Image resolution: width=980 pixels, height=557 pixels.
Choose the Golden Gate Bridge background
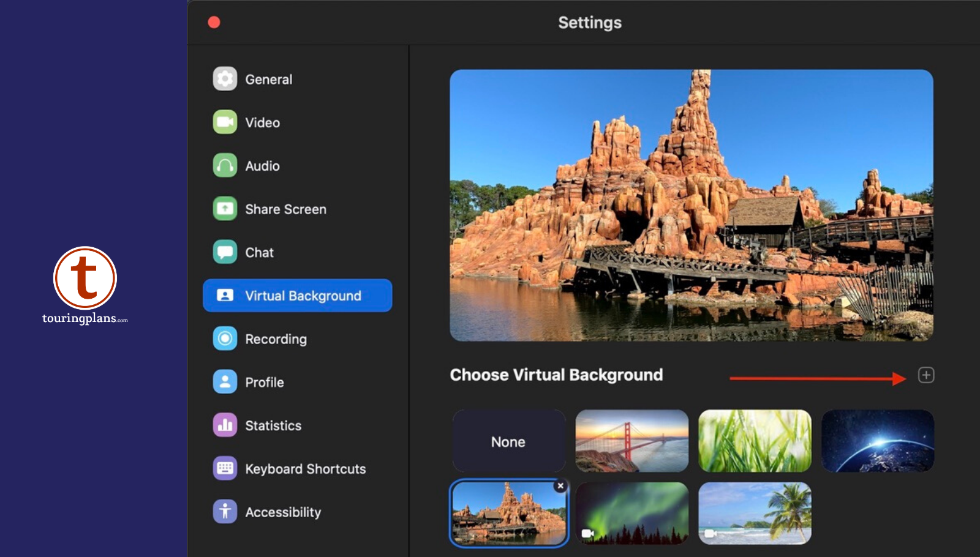632,441
